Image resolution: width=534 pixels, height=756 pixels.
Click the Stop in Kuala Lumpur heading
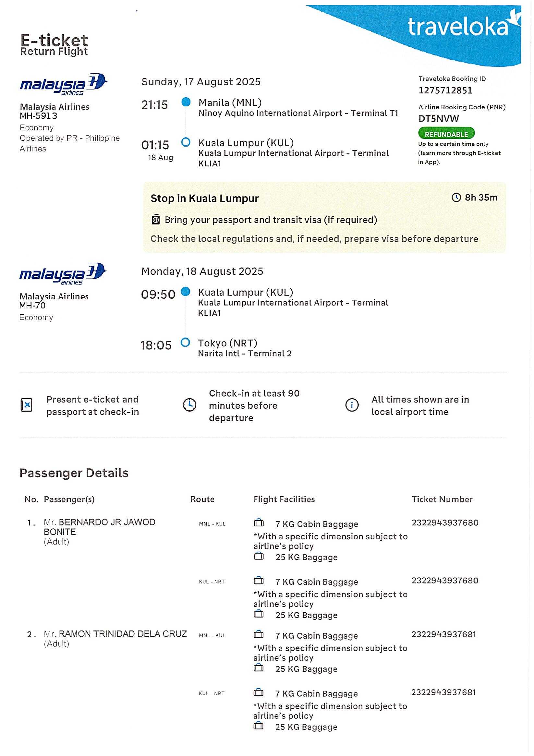[204, 198]
